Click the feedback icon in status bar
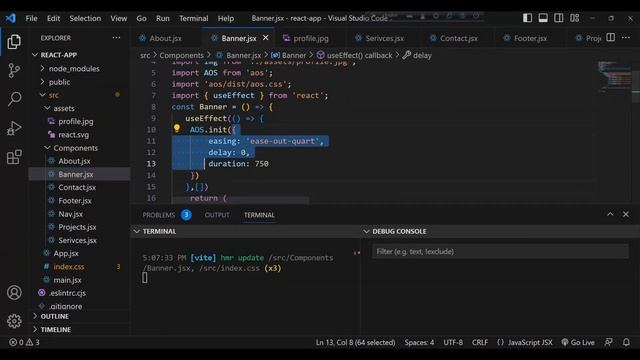 (x=609, y=342)
